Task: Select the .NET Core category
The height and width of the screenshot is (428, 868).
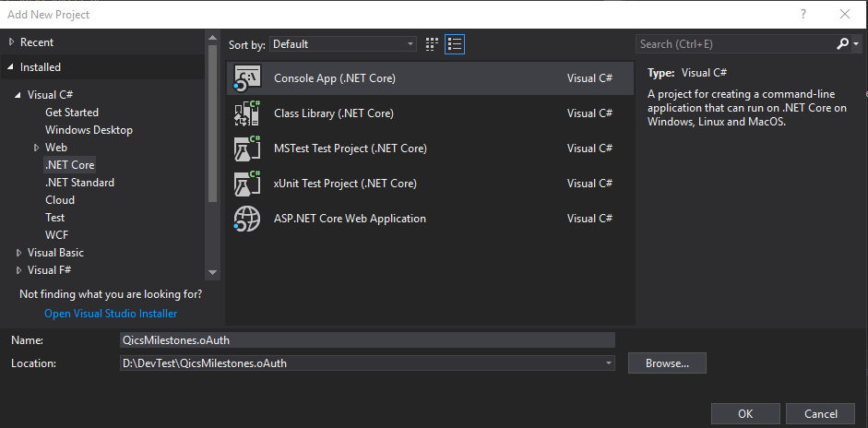Action: tap(70, 165)
